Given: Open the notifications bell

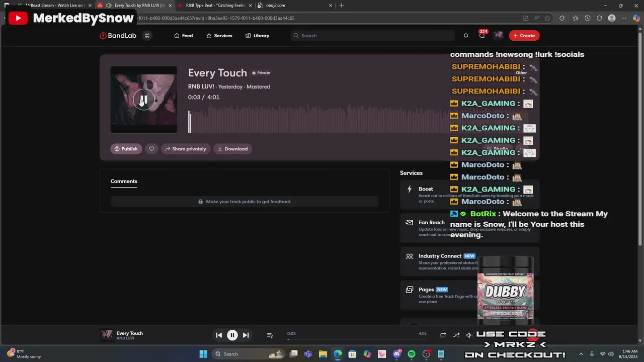Looking at the screenshot, I should click(466, 36).
